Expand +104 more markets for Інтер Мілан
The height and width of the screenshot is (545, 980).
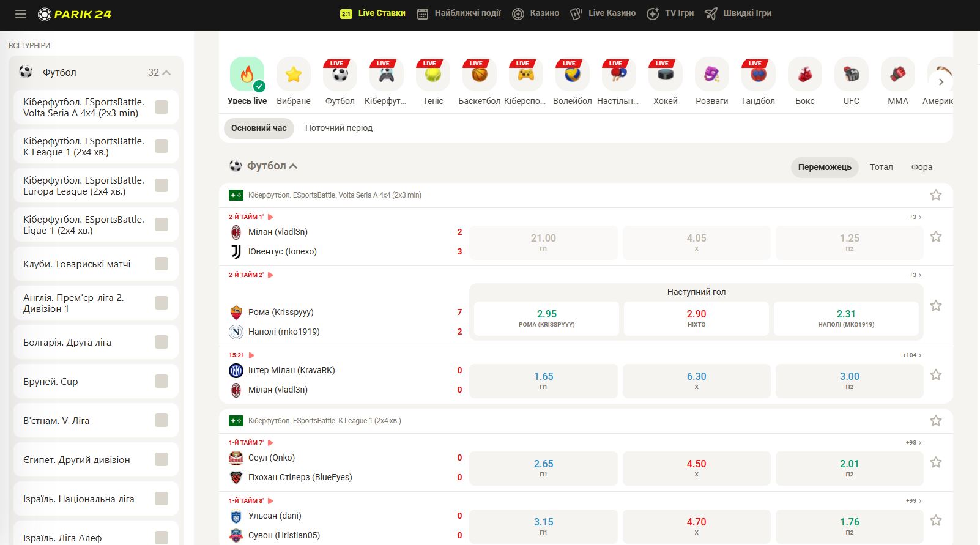(911, 355)
